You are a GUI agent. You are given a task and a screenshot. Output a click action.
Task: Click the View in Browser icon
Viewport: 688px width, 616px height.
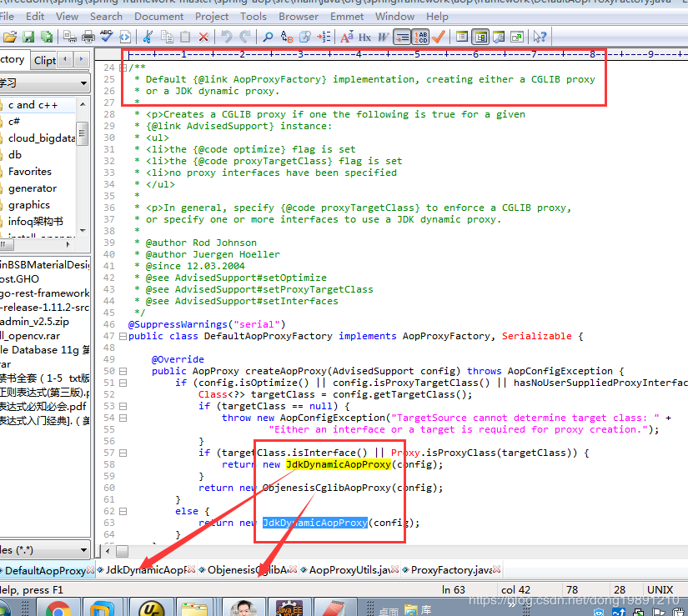coord(124,37)
